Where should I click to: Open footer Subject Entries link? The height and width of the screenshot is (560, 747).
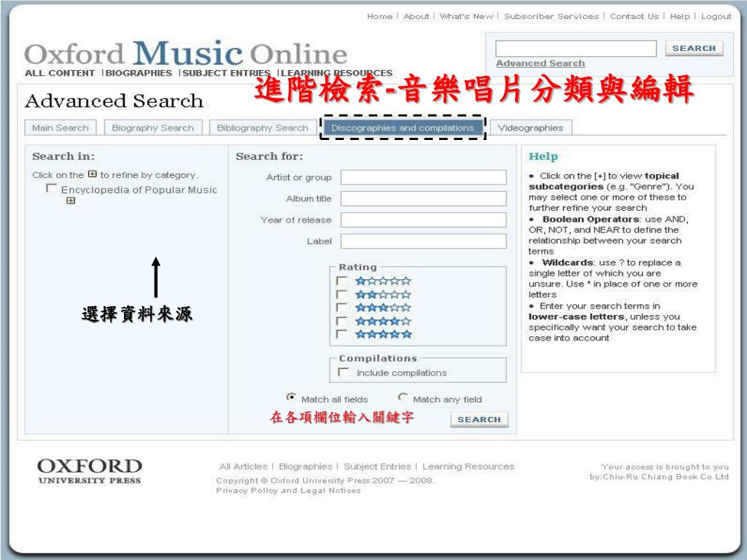[x=377, y=466]
